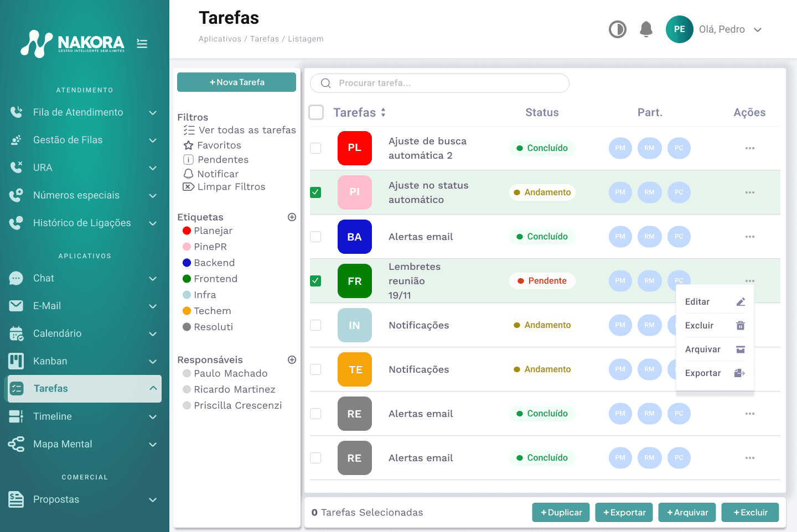The height and width of the screenshot is (532, 797).
Task: Toggle the dark mode contrast icon
Action: coord(618,29)
